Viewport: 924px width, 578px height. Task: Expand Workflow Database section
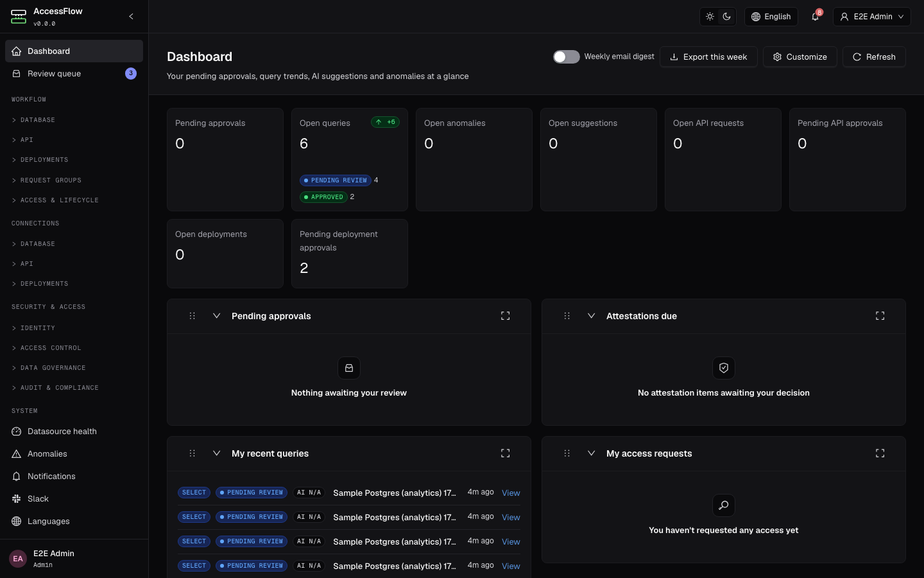[74, 120]
